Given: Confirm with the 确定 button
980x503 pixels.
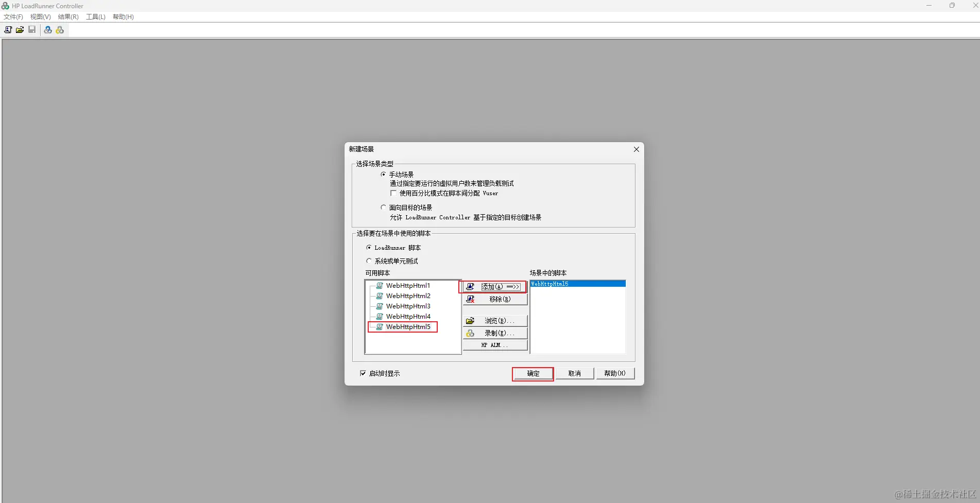Looking at the screenshot, I should click(x=533, y=374).
